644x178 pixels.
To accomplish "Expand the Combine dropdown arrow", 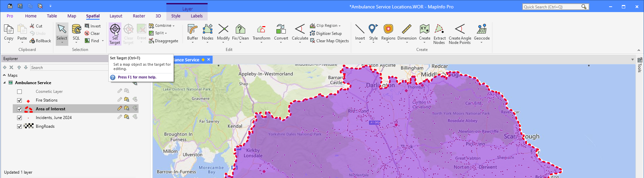I will point(173,26).
